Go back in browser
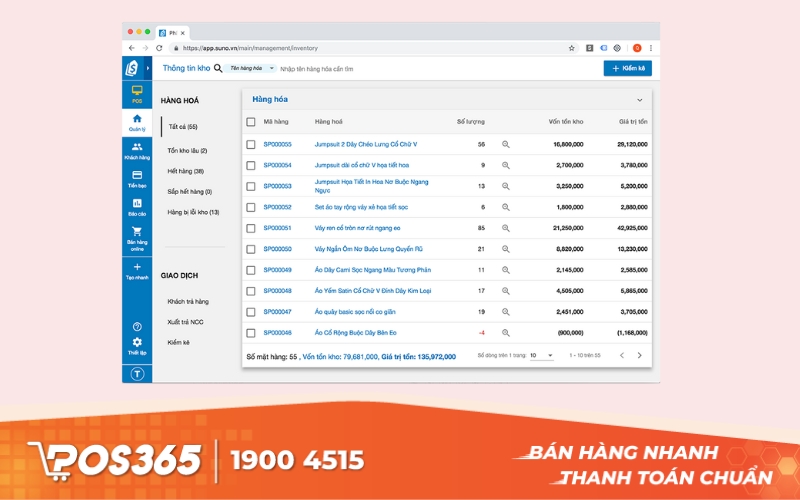This screenshot has height=500, width=800. click(x=132, y=48)
